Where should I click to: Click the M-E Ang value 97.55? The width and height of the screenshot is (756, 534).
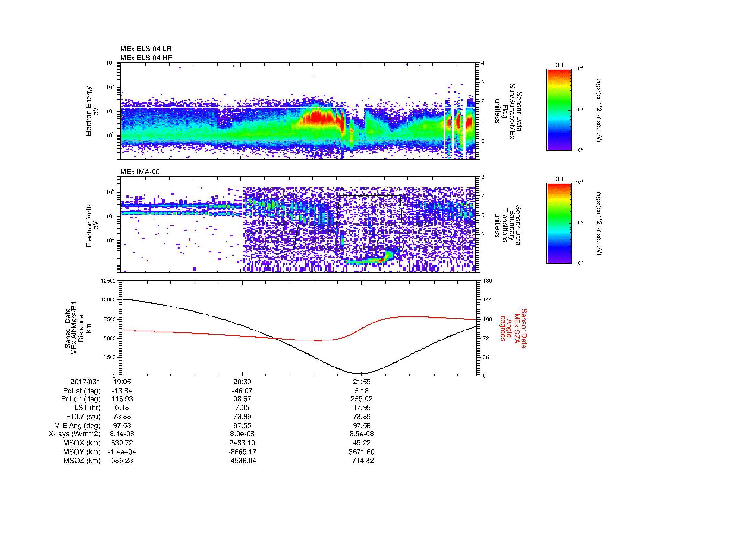tap(242, 426)
